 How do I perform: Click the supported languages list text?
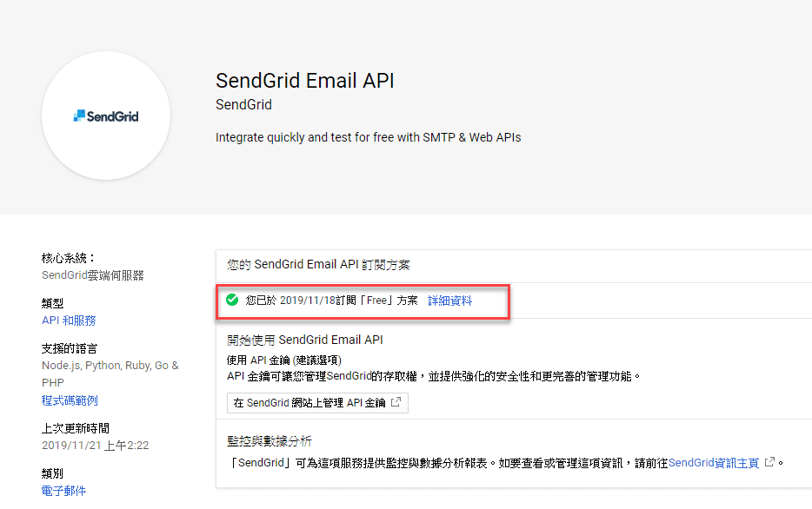(110, 373)
